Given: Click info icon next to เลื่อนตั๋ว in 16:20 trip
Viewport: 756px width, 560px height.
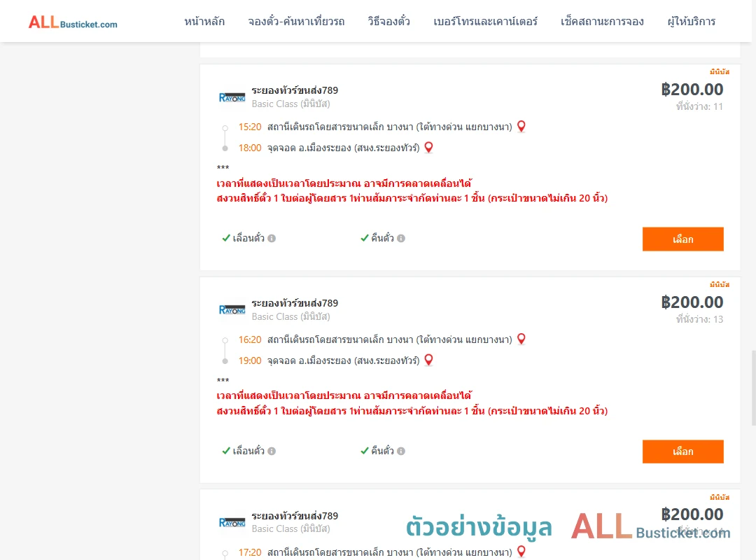Looking at the screenshot, I should click(272, 451).
